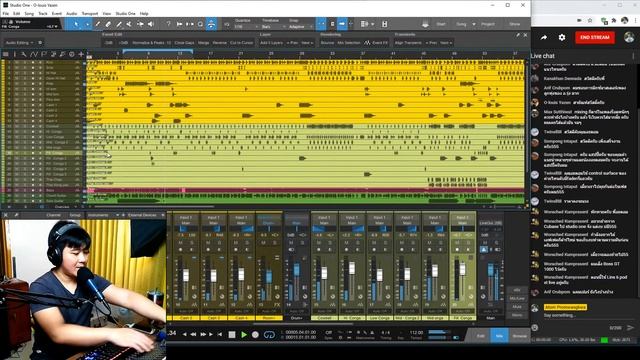
Task: Click the console wrench options icon
Action: pyautogui.click(x=16, y=215)
